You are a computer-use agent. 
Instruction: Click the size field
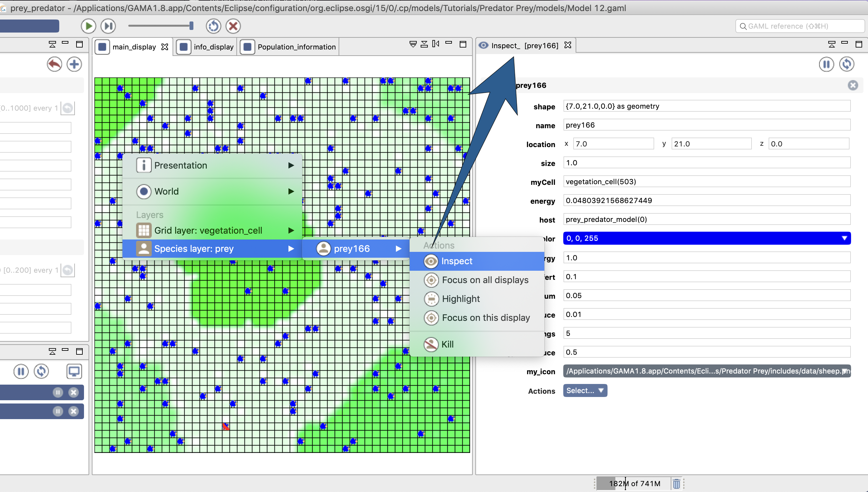coord(707,163)
